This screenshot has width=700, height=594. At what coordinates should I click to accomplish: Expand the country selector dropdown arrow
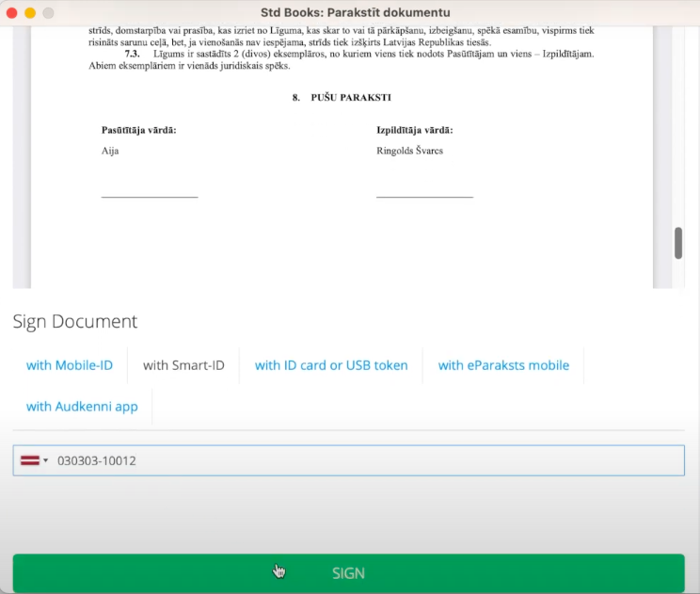pos(46,460)
